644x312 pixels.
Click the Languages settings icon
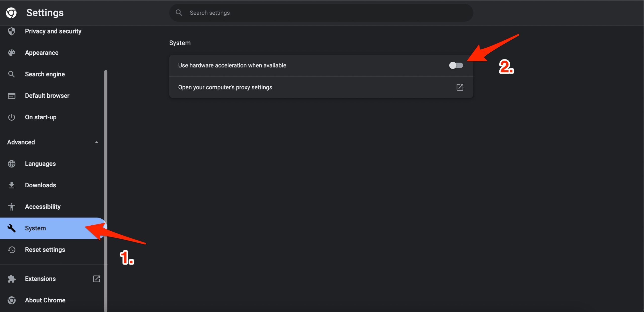click(11, 164)
